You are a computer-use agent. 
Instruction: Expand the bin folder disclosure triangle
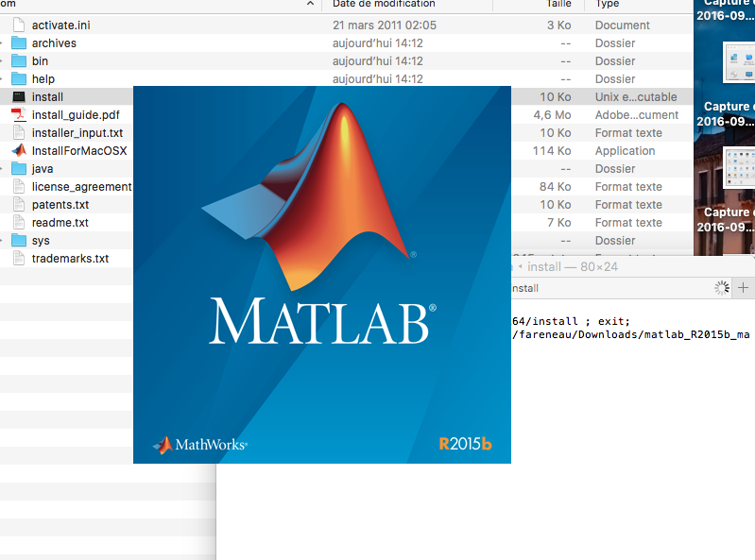click(x=3, y=61)
